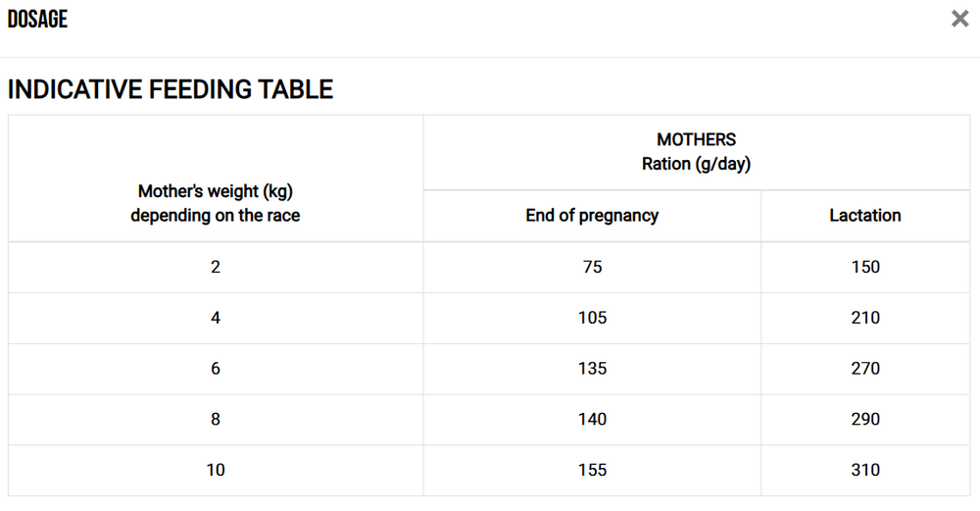Screen dimensions: 980x511
Task: Close the Dosage dialog with the X
Action: click(959, 19)
